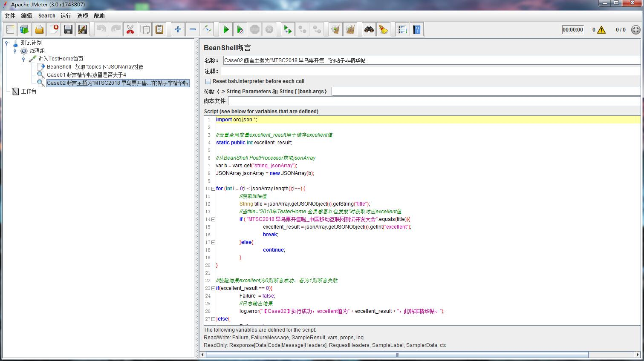Open the 选项 menu
This screenshot has width=644, height=361.
pos(82,16)
